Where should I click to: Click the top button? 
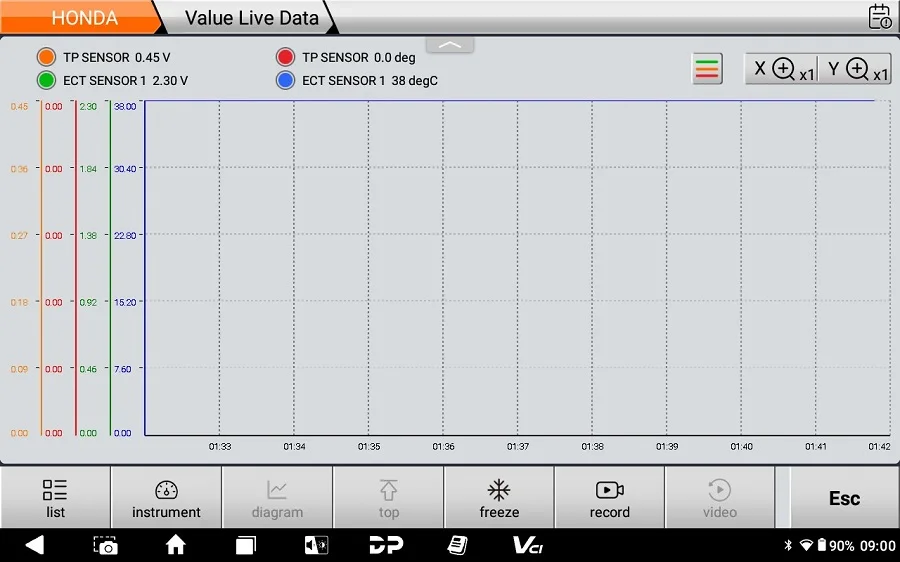click(389, 498)
